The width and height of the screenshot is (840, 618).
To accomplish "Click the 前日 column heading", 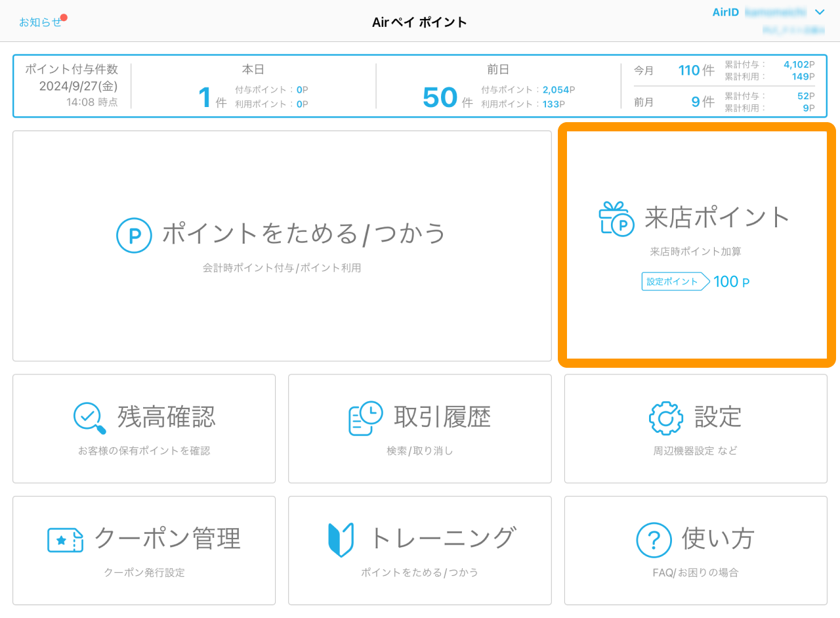I will click(x=499, y=70).
